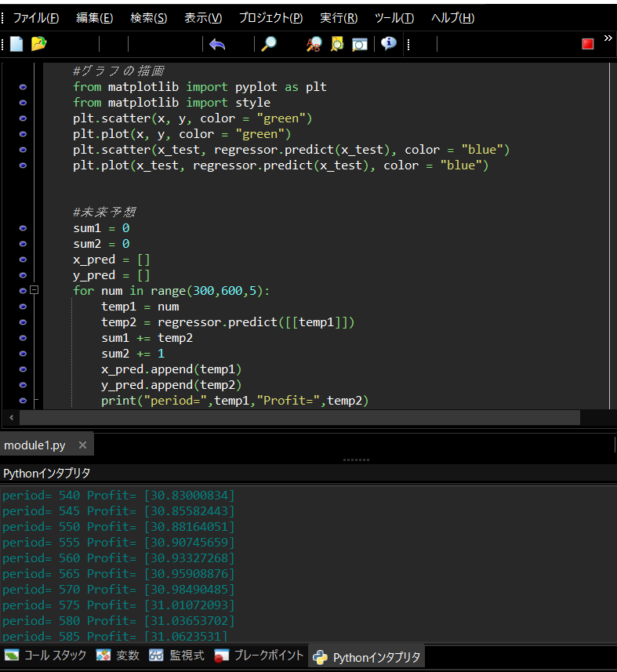The image size is (617, 672).
Task: Switch to 監視式 tab
Action: click(176, 656)
